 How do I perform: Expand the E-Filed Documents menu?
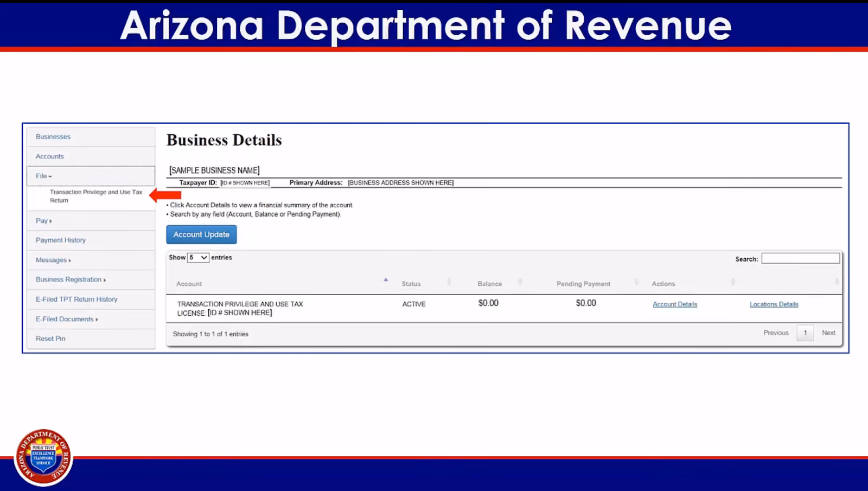point(67,319)
